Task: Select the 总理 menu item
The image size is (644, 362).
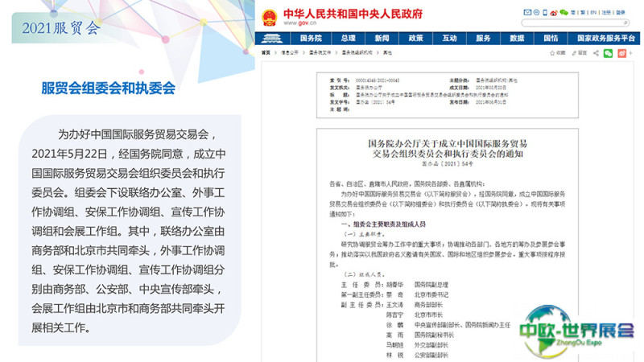Action: pos(348,38)
